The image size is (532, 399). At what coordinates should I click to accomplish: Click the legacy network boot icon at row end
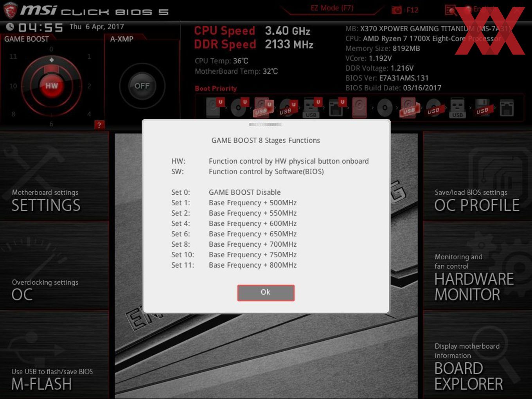tap(507, 108)
